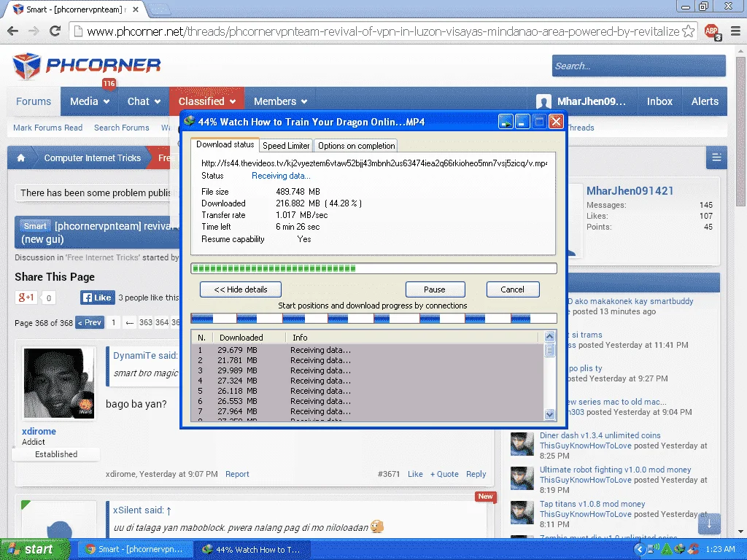Pause the download
Viewport: 747px width, 560px height.
(435, 289)
